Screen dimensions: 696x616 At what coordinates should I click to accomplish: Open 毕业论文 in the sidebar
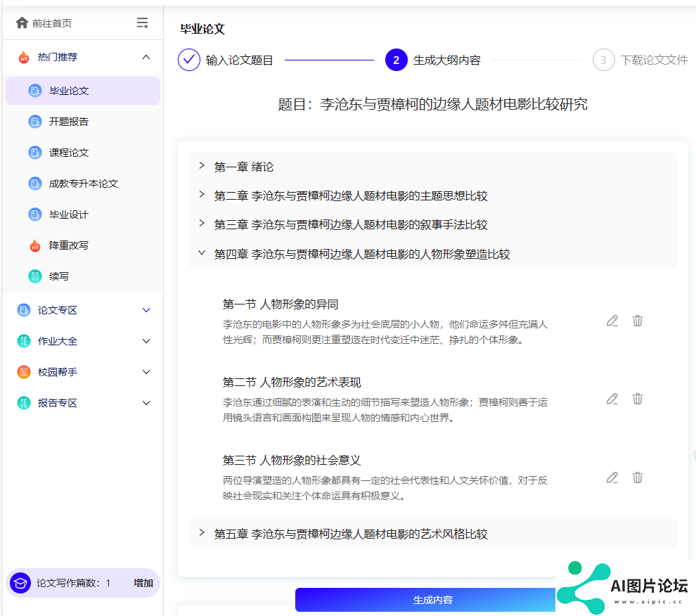pos(83,91)
